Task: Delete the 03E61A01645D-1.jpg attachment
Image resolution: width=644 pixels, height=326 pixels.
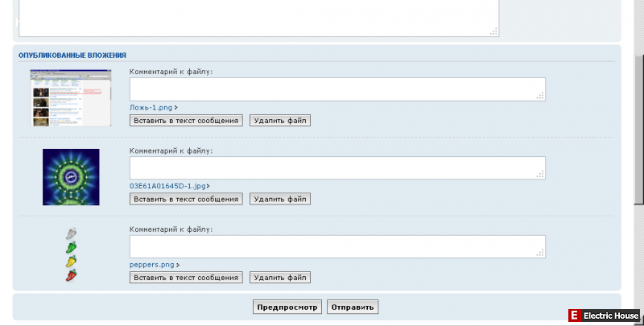Action: click(280, 199)
